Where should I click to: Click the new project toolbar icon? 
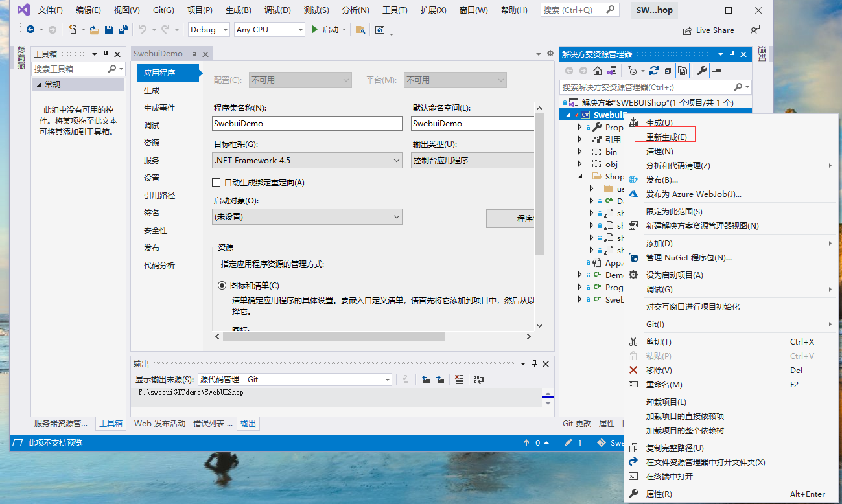(x=73, y=30)
